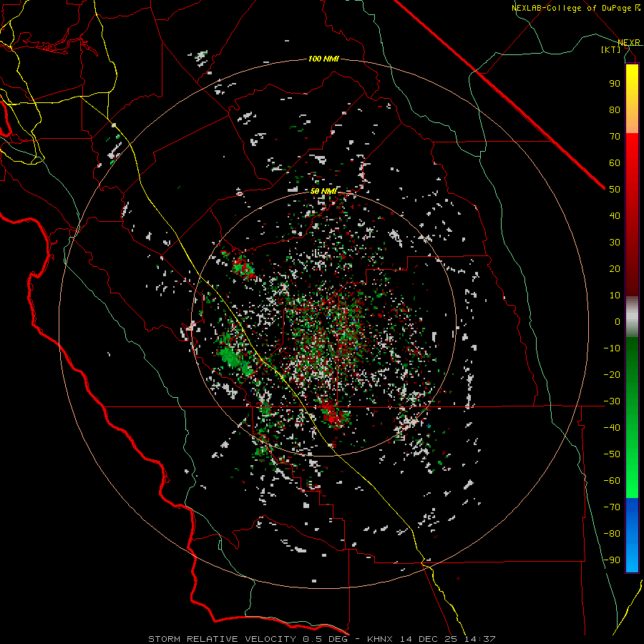Select the 100 NMI range ring label
This screenshot has height=644, width=644.
(323, 59)
